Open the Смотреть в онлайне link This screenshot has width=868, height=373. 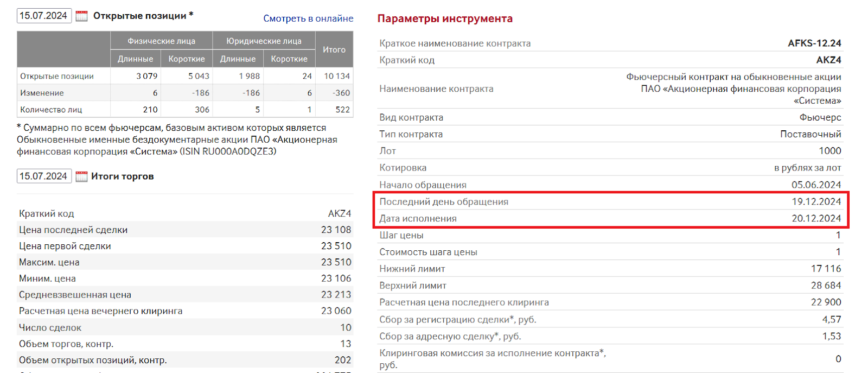(308, 18)
